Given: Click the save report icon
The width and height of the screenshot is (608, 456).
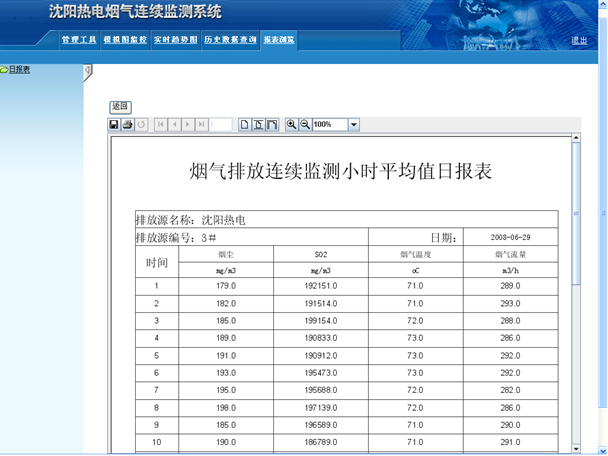Looking at the screenshot, I should point(115,125).
